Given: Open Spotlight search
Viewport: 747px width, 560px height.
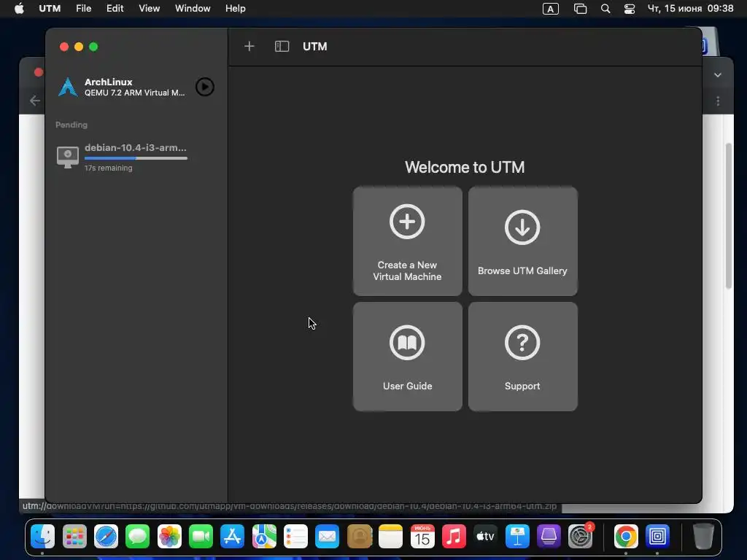Looking at the screenshot, I should click(605, 9).
